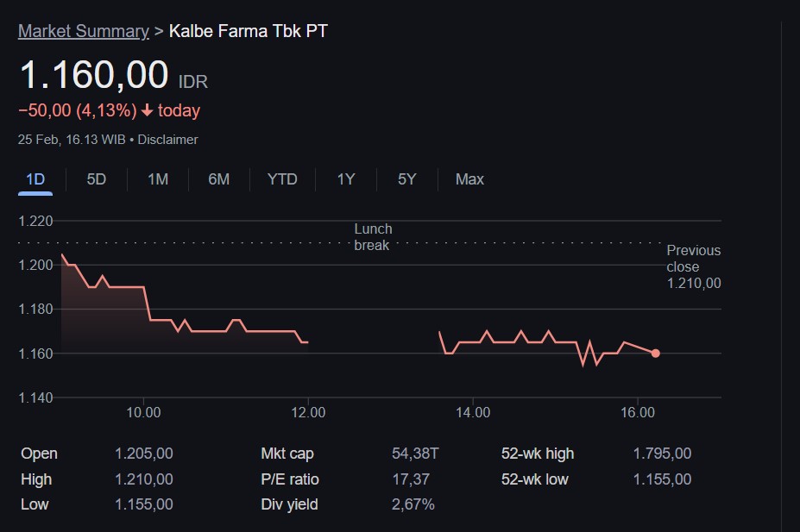Click the Previous close label
800x532 pixels.
(693, 259)
